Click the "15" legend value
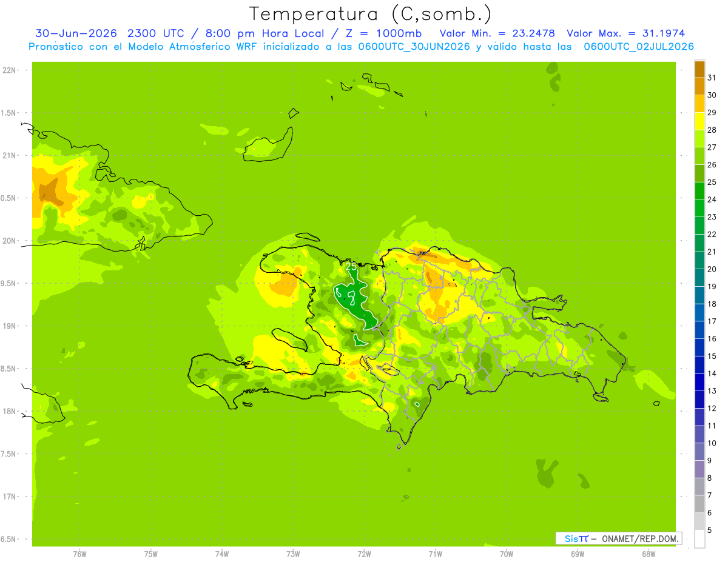728x562 pixels. [712, 356]
